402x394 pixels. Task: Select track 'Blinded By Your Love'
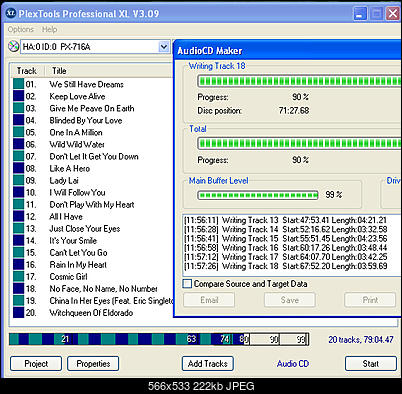(86, 120)
